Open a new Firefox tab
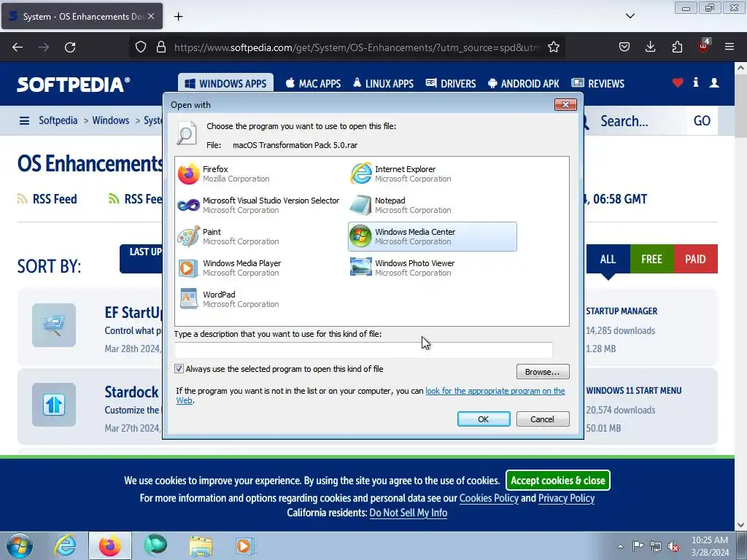 point(178,17)
